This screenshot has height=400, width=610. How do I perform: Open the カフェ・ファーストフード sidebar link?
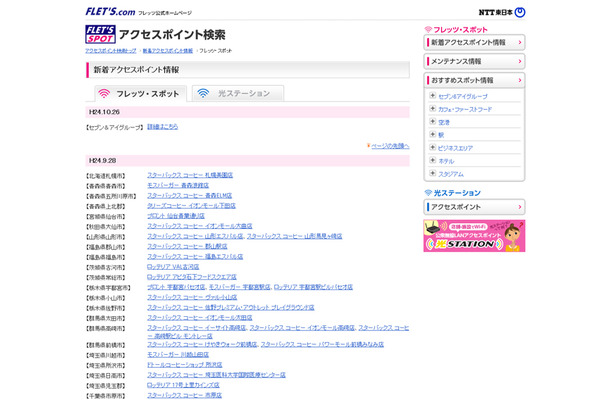coord(465,109)
